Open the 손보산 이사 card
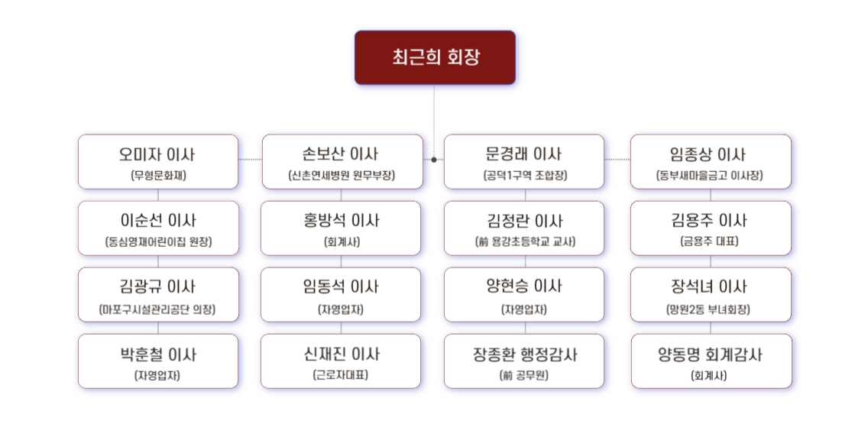 click(x=342, y=161)
